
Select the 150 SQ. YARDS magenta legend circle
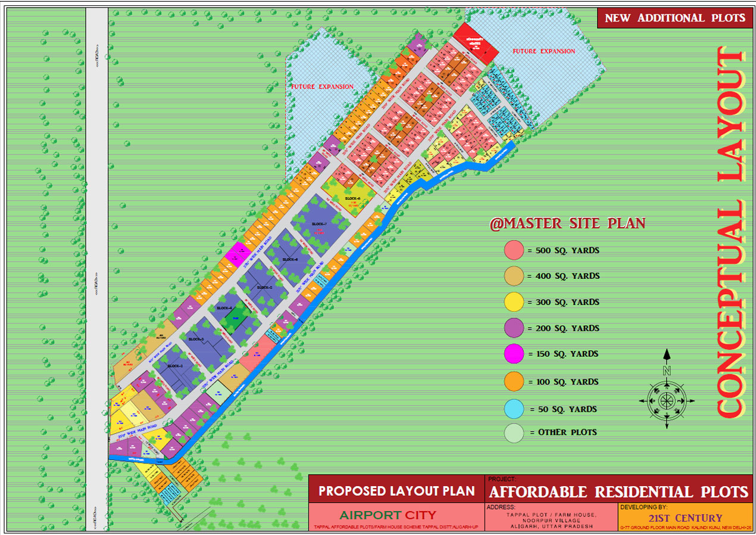tap(513, 354)
